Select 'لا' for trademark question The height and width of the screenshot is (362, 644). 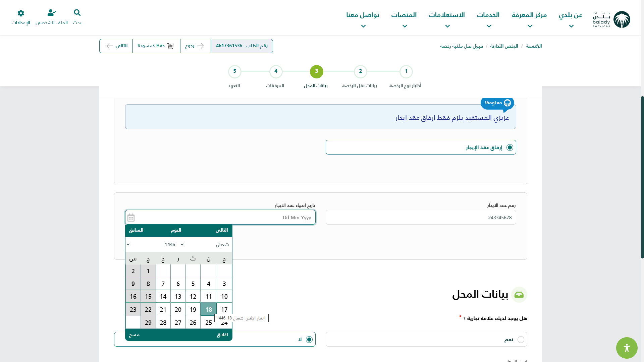click(x=309, y=340)
